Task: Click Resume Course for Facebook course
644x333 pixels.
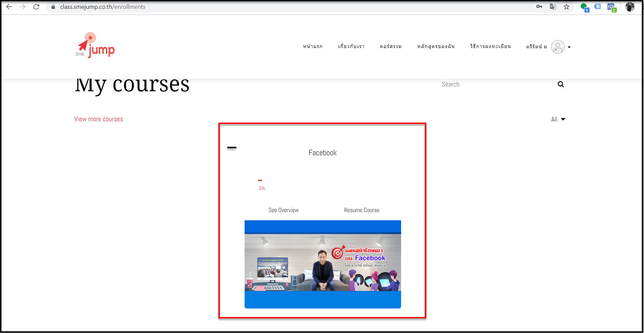Action: [362, 210]
